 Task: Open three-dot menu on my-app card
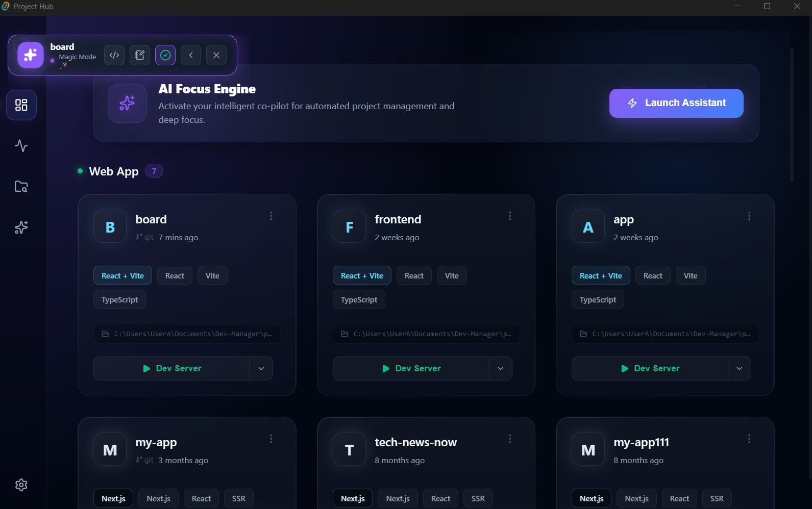(271, 439)
